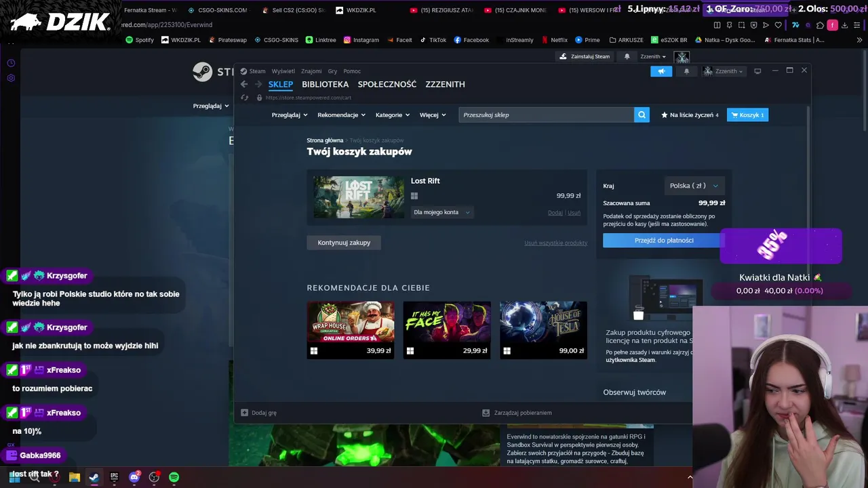
Task: Open Big Picture mode monitor icon
Action: [x=757, y=70]
